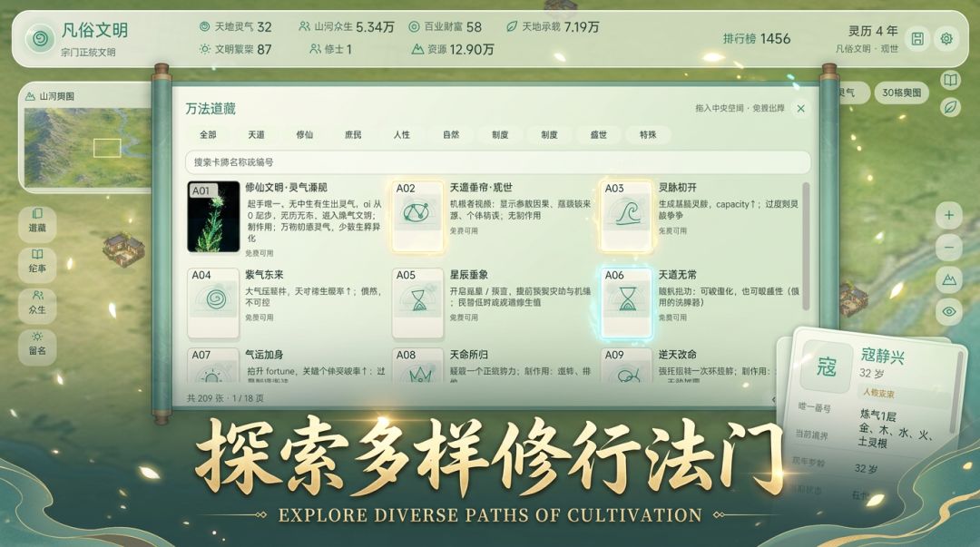Select the glowing A06 天道无常 card
This screenshot has width=980, height=547.
(x=626, y=303)
